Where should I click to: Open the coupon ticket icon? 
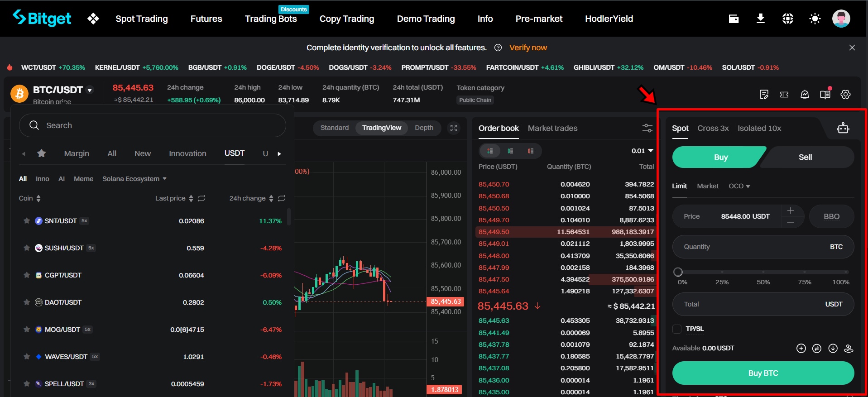tap(784, 95)
